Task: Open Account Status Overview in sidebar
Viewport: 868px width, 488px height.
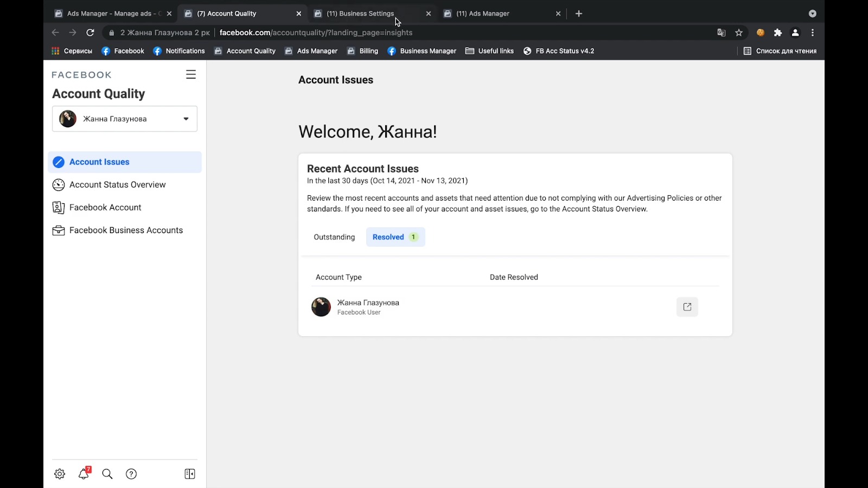Action: (x=125, y=185)
